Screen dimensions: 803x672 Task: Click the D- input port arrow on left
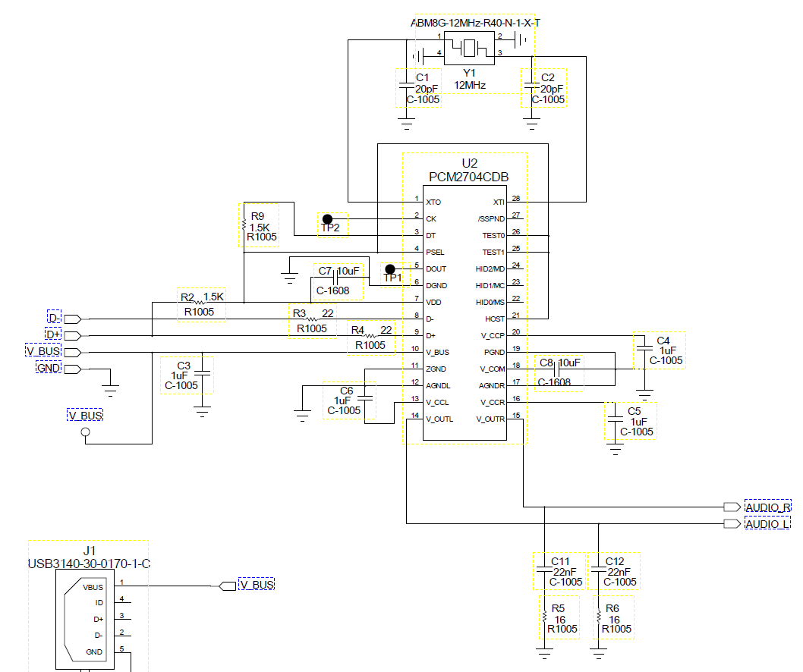[x=73, y=319]
